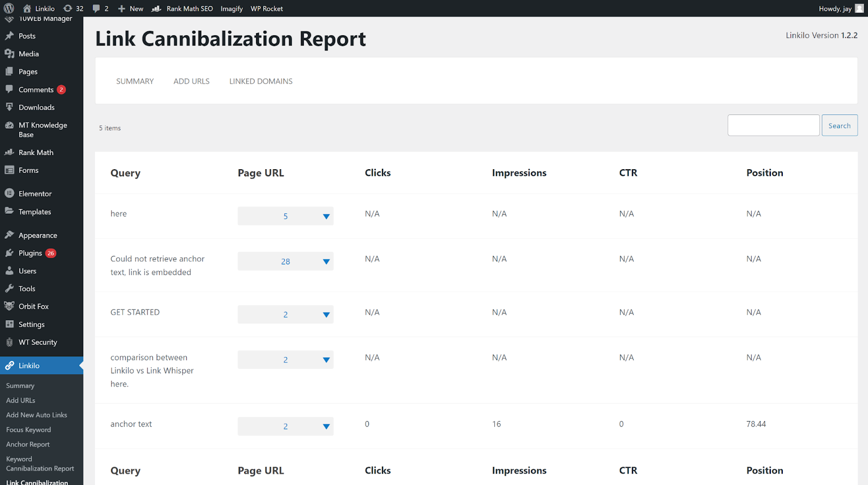This screenshot has height=485, width=868.
Task: Sort by top Position column header
Action: [765, 173]
